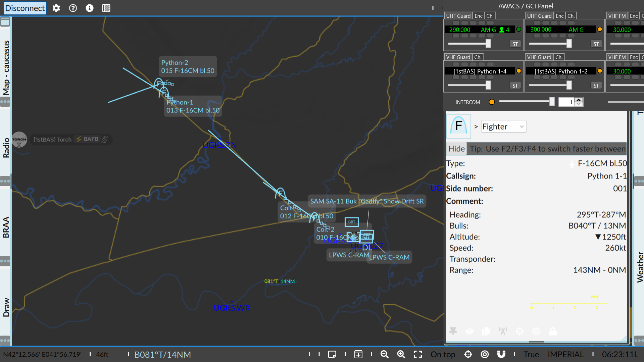Copy the Python 1-1 unit data

coord(486,331)
